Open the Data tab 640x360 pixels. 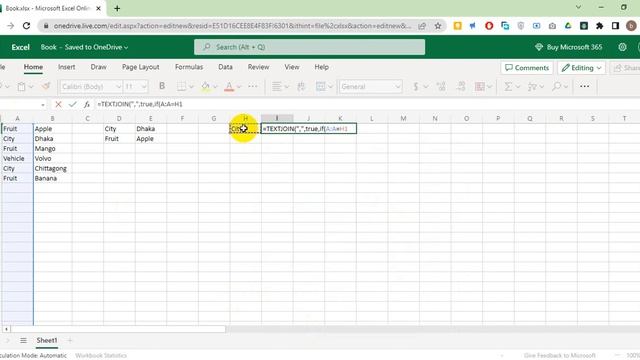(x=225, y=67)
